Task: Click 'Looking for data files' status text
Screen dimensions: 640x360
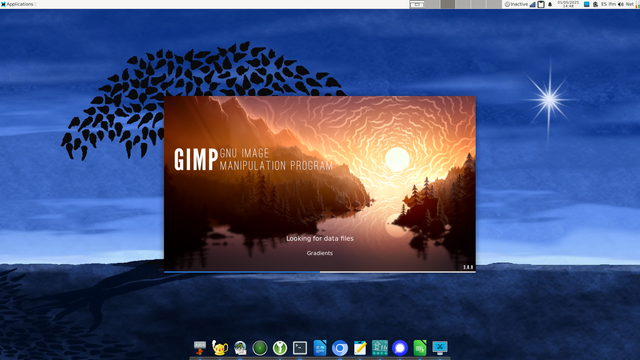Action: [x=320, y=238]
